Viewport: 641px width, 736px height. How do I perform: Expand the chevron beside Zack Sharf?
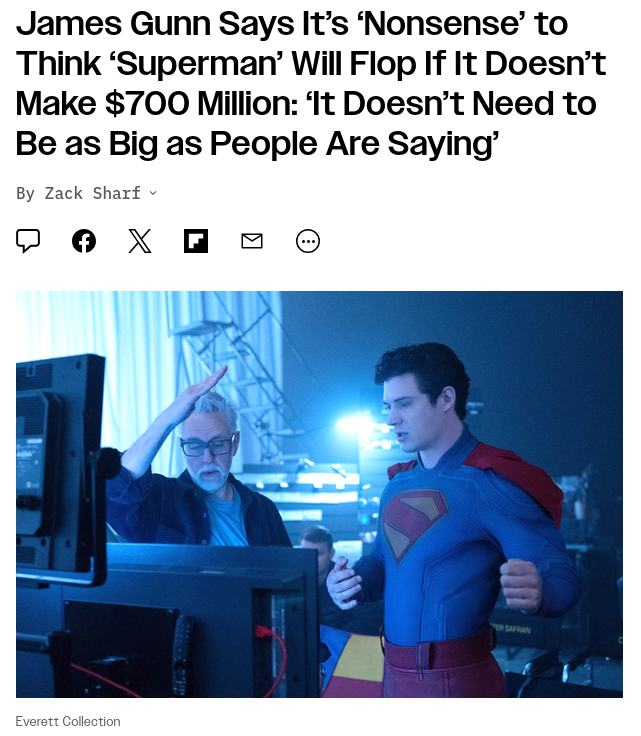click(153, 193)
